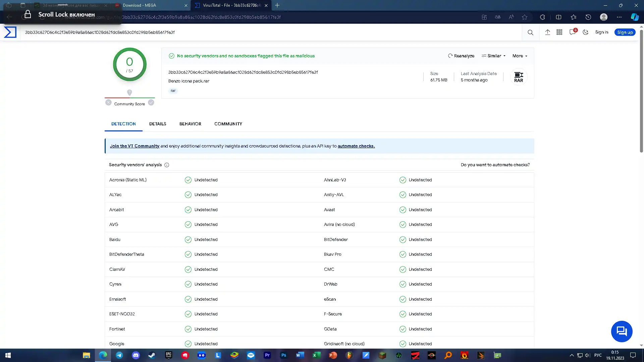Switch to the BEHAVIOR tab
Viewport: 644px width, 362px height.
click(190, 124)
